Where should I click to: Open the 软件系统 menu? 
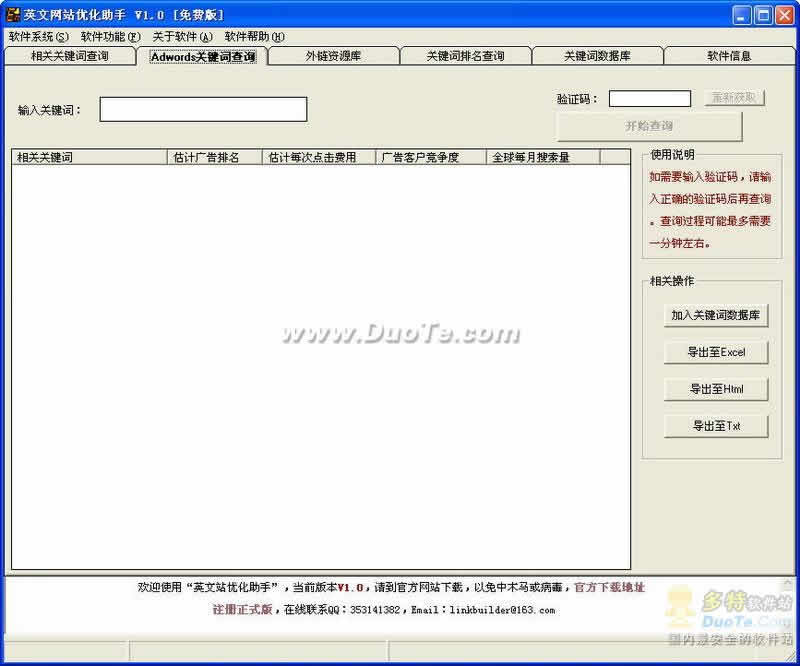coord(38,37)
